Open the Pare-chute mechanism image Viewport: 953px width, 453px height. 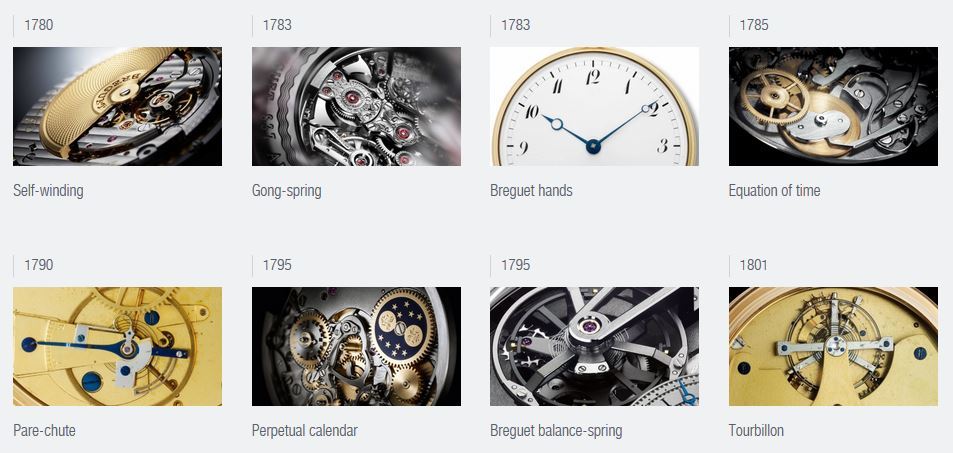[117, 347]
